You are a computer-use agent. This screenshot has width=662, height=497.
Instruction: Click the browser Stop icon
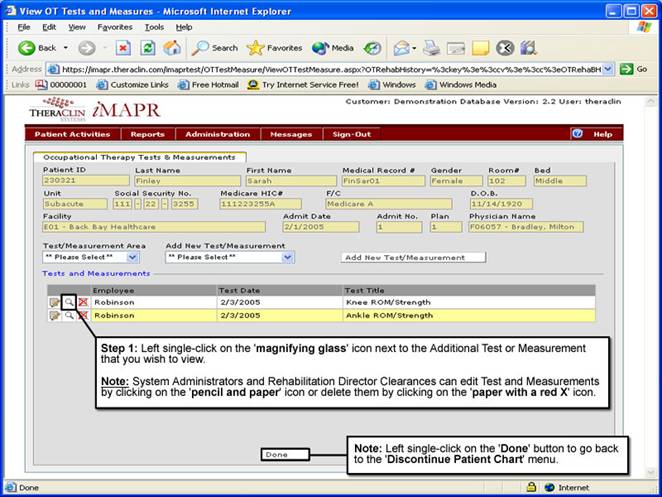(x=123, y=48)
